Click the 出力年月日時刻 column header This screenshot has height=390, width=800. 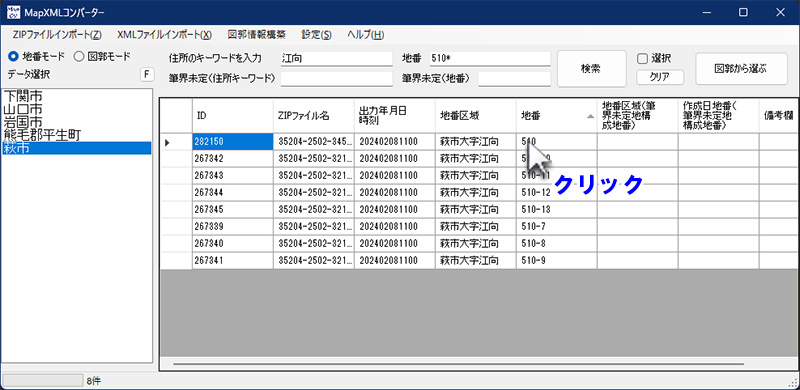(395, 116)
